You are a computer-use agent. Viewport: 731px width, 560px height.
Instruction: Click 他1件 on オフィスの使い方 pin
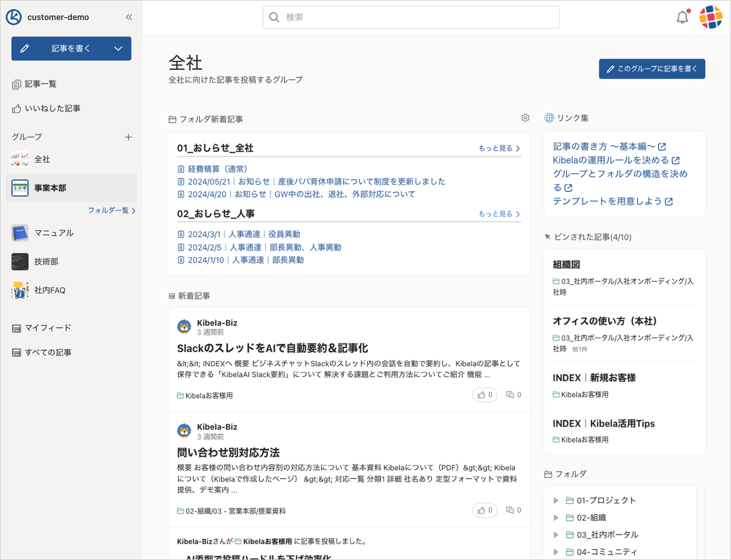580,350
